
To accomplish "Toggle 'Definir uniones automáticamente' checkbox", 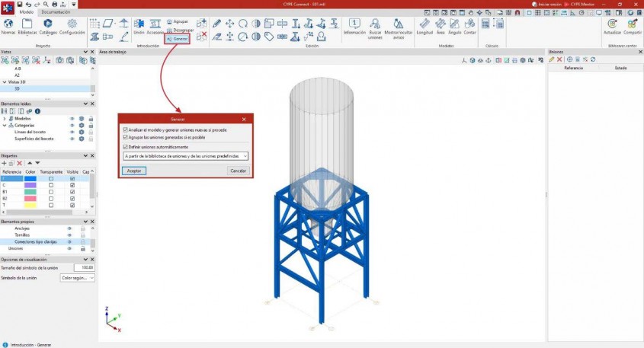I will click(x=125, y=147).
